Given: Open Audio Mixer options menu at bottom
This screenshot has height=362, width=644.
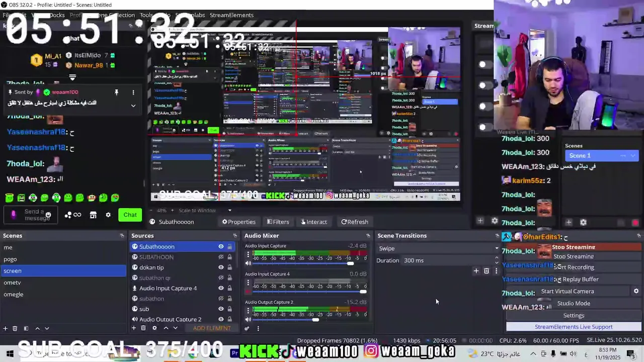Looking at the screenshot, I should coord(258,329).
